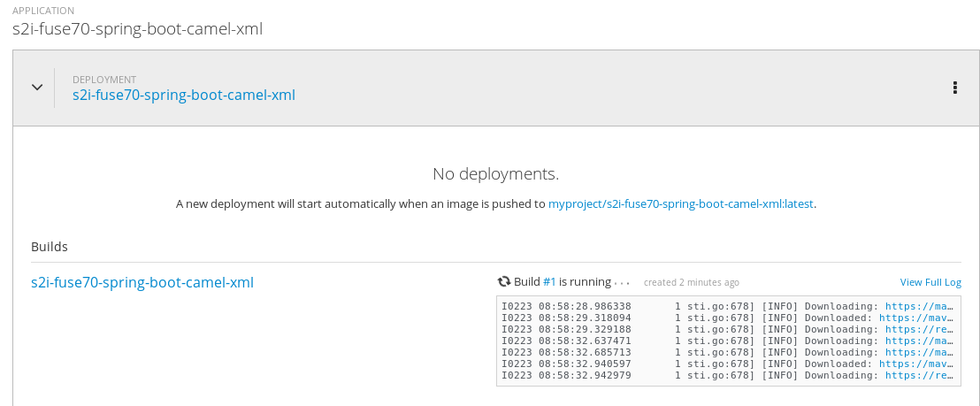This screenshot has height=406, width=980.
Task: Click the URL in the 08:58:32.685713 log line
Action: (920, 352)
